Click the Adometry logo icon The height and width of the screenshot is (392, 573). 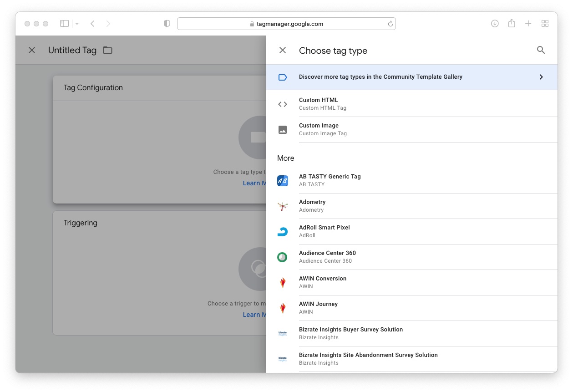(x=283, y=206)
